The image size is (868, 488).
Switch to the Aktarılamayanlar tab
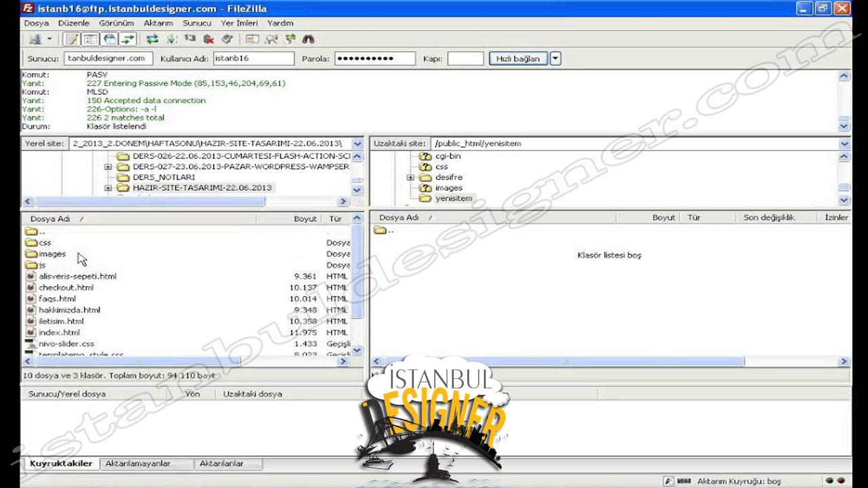tap(138, 464)
